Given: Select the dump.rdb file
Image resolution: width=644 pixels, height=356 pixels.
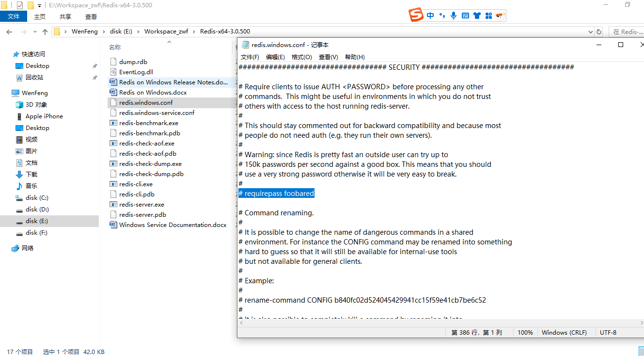Looking at the screenshot, I should 133,62.
